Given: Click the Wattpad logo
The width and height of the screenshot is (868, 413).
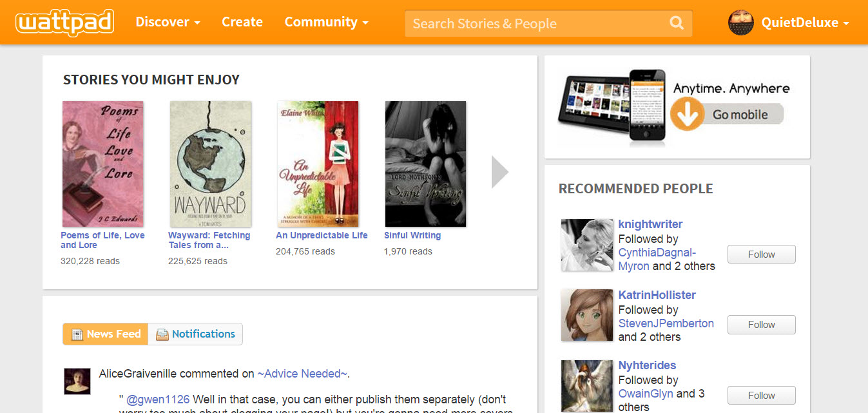Looking at the screenshot, I should [x=65, y=23].
